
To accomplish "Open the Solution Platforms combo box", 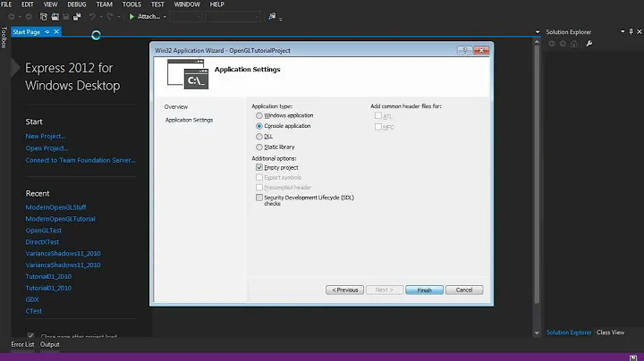I will 233,17.
